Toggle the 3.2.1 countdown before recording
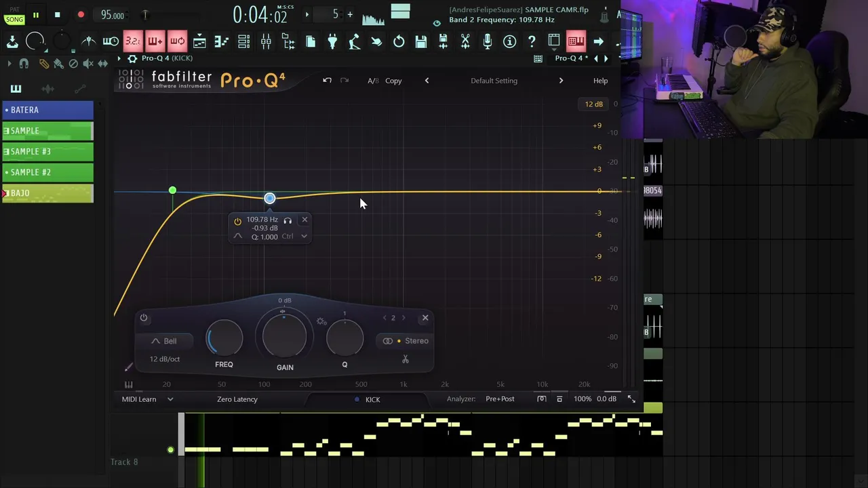This screenshot has width=868, height=488. point(132,41)
